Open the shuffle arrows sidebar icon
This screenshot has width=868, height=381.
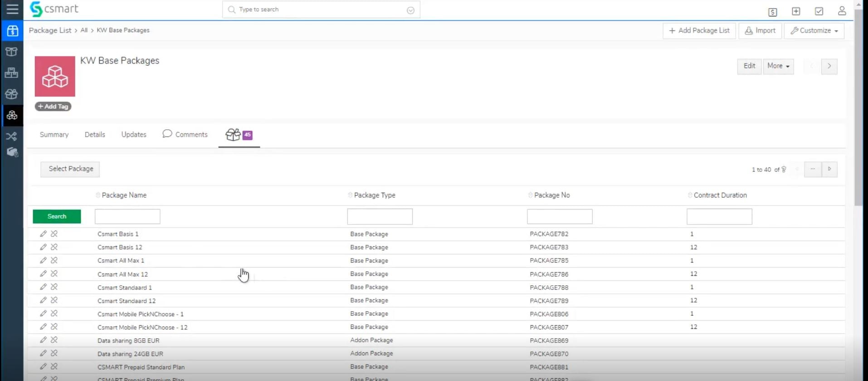(x=12, y=136)
